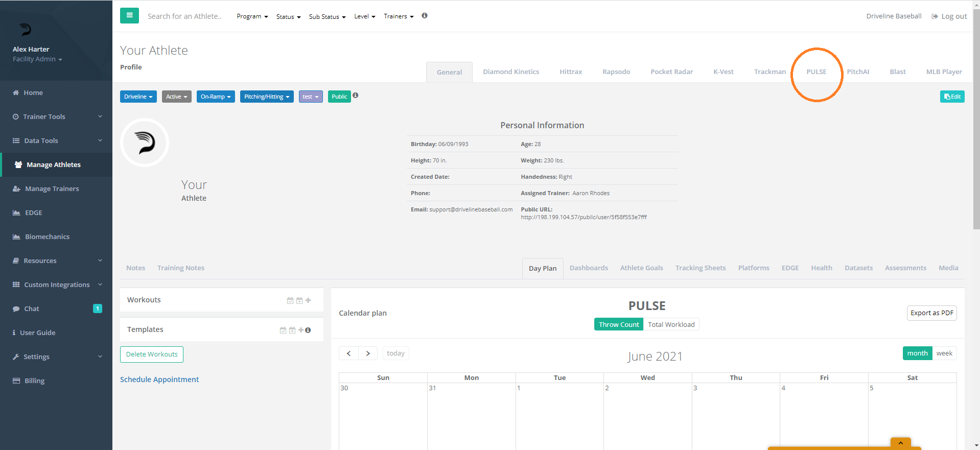Click the info icon next to the Public badge
The image size is (980, 450).
pos(356,95)
